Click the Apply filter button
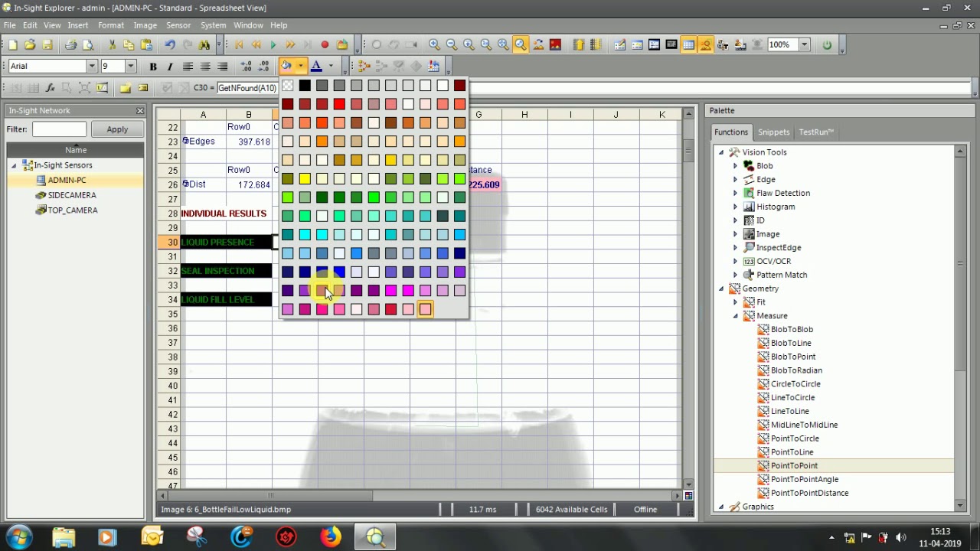This screenshot has width=980, height=551. tap(117, 129)
